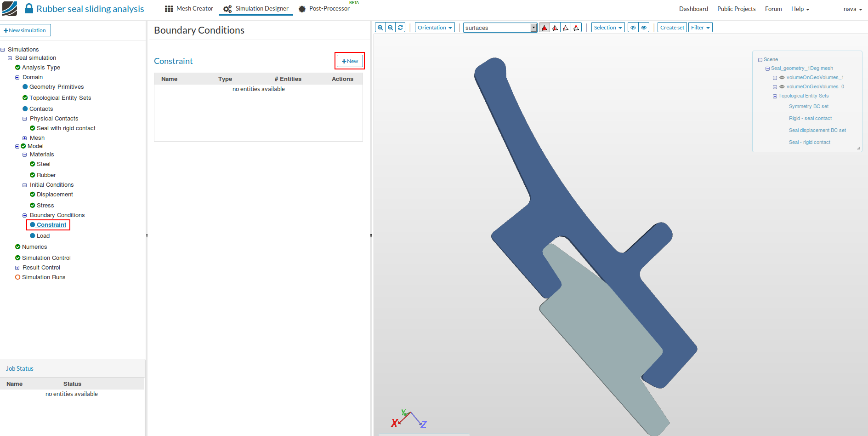Expand the Mesh tree node
This screenshot has height=436, width=868.
tap(25, 138)
